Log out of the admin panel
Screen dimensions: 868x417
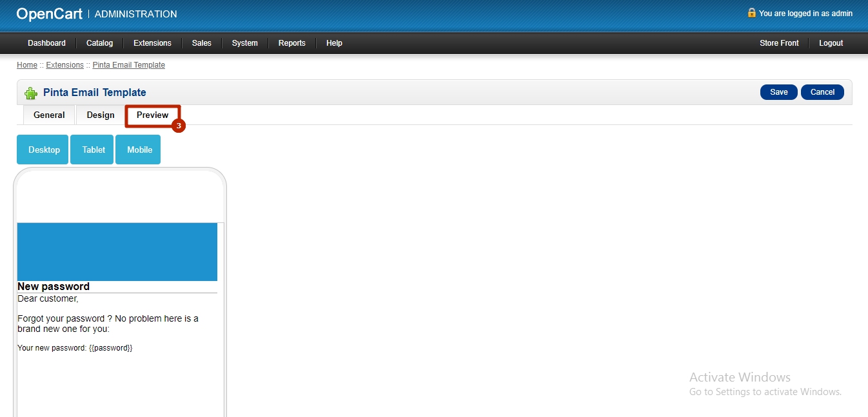coord(831,43)
